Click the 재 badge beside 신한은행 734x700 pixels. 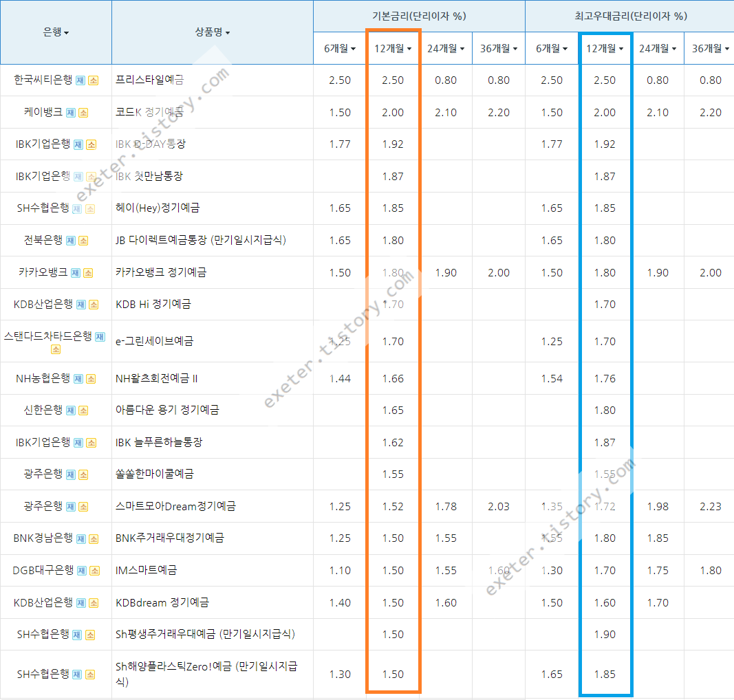[71, 411]
